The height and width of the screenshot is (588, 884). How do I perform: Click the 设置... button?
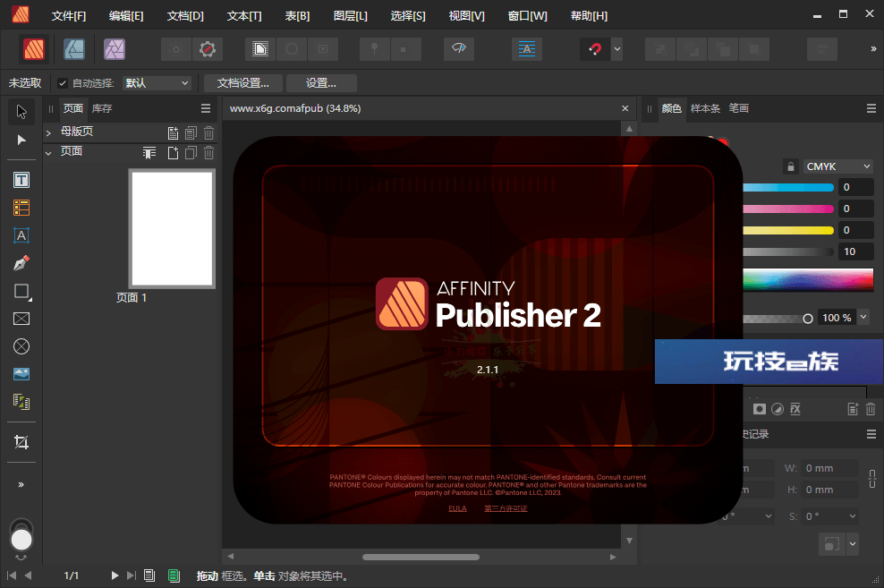pyautogui.click(x=321, y=83)
